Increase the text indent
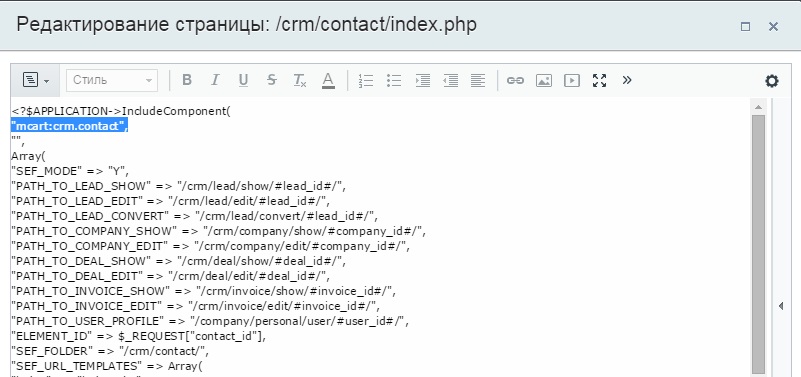801x377 pixels. [422, 80]
